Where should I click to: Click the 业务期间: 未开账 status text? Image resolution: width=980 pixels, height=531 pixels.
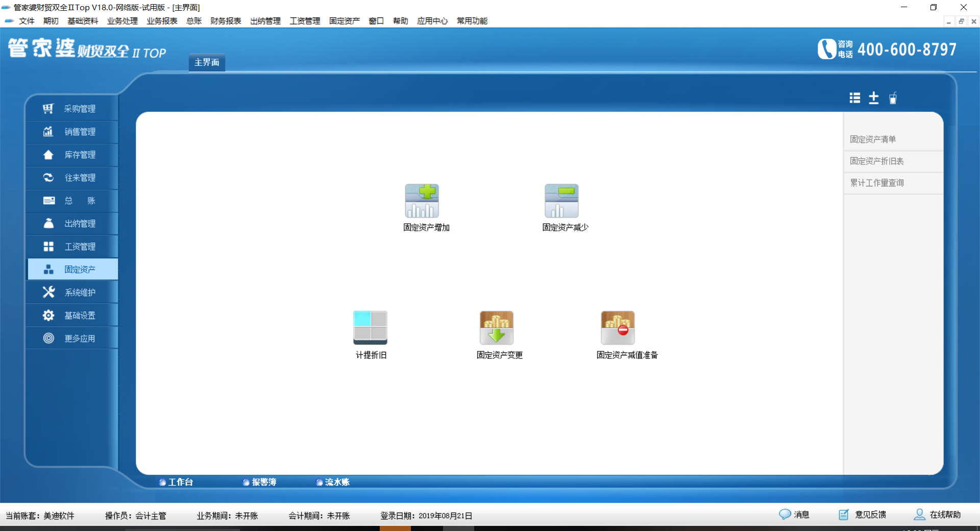(x=228, y=516)
